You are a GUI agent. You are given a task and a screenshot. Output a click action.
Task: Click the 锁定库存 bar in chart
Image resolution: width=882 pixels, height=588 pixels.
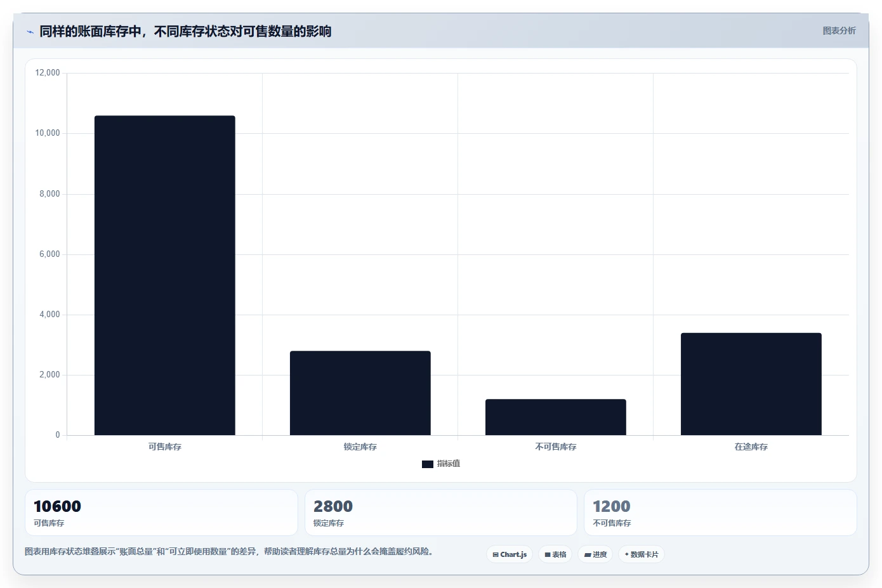pyautogui.click(x=360, y=393)
